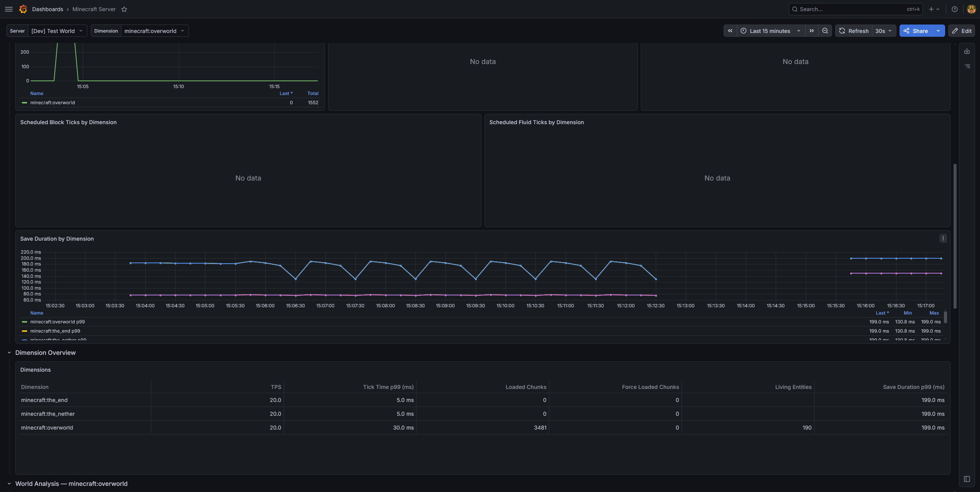
Task: Click the Dashboards breadcrumb link
Action: [x=48, y=9]
